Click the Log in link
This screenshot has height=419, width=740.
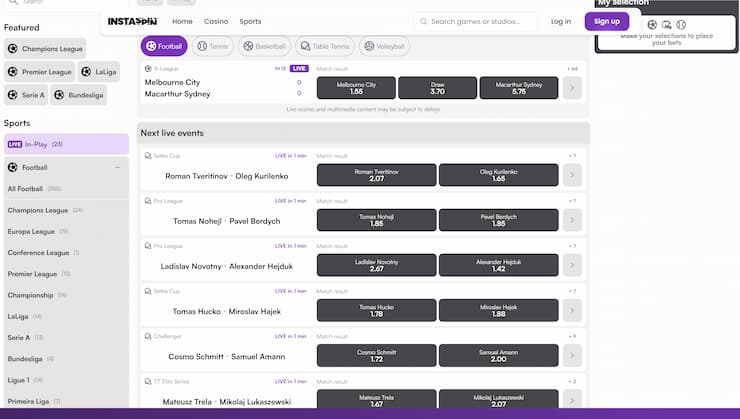[x=561, y=21]
